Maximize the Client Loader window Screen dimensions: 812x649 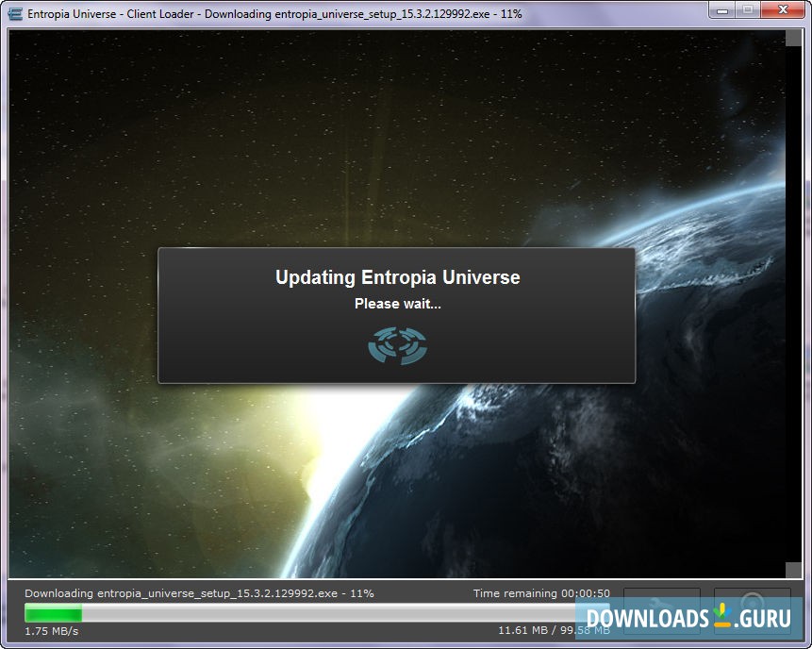coord(748,9)
